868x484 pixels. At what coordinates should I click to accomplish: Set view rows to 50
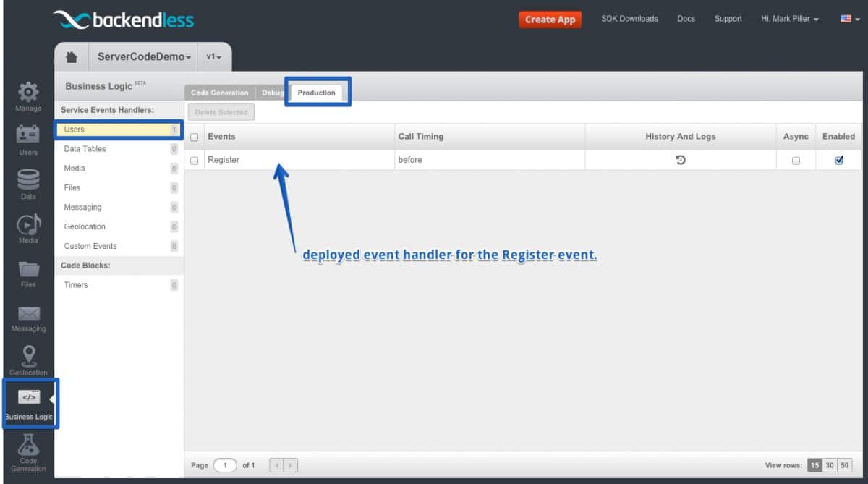click(x=845, y=466)
